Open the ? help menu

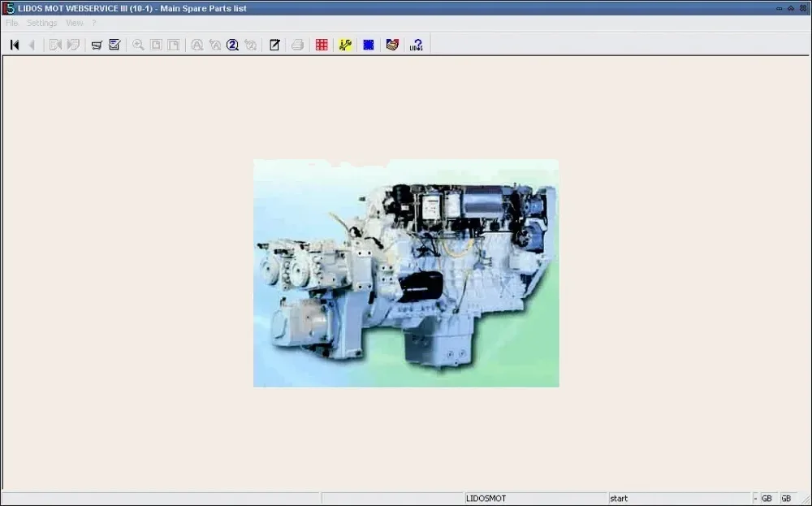click(93, 23)
